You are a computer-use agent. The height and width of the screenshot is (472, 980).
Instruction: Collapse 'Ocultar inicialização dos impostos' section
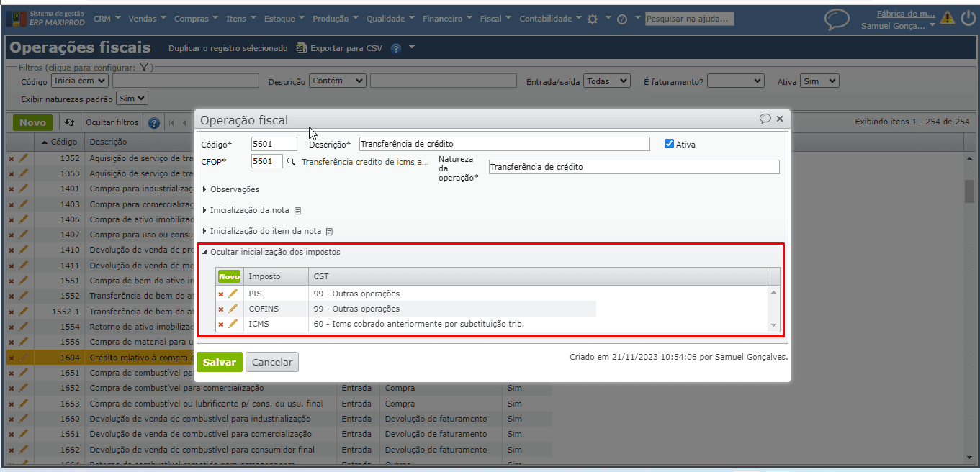[x=271, y=252]
